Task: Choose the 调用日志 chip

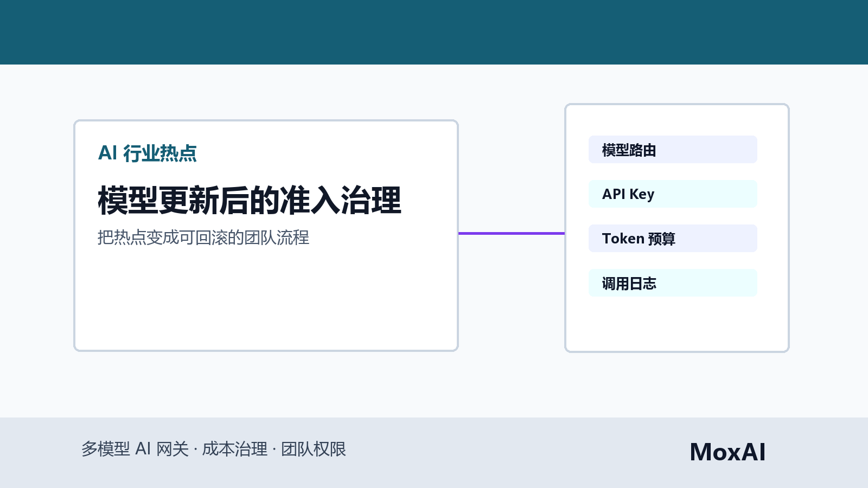Action: pos(673,283)
